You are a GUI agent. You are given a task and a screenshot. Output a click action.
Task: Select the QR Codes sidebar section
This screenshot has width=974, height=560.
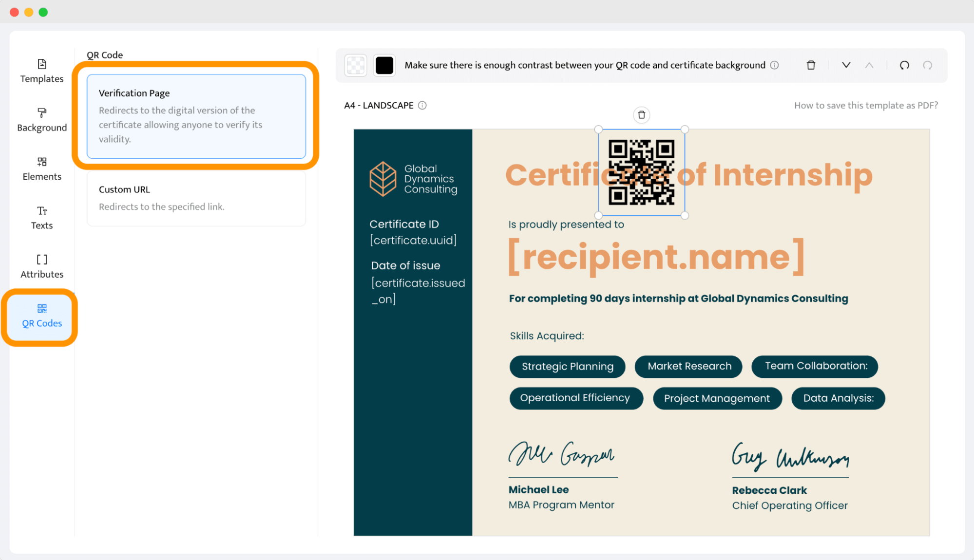point(42,316)
